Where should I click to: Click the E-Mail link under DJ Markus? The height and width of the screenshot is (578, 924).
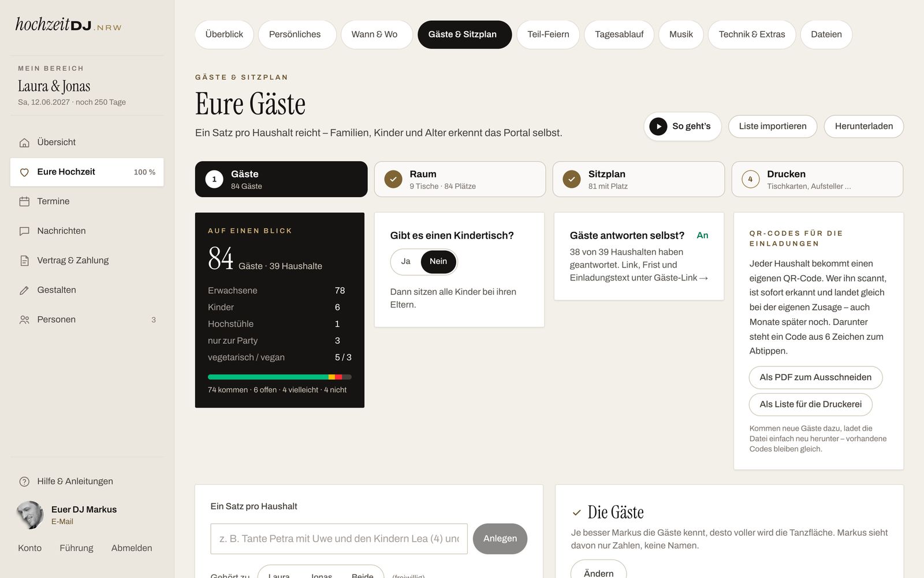click(62, 521)
